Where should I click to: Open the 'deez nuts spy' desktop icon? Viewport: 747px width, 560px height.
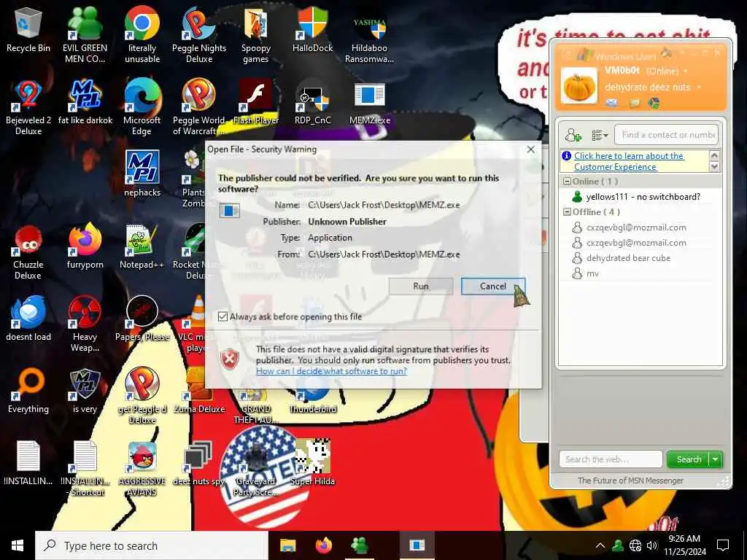coord(199,463)
